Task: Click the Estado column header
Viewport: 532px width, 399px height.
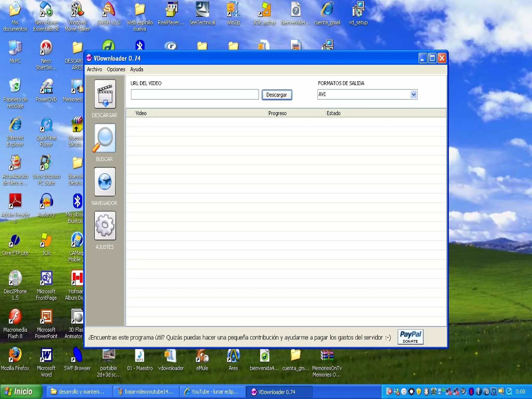Action: pyautogui.click(x=334, y=113)
